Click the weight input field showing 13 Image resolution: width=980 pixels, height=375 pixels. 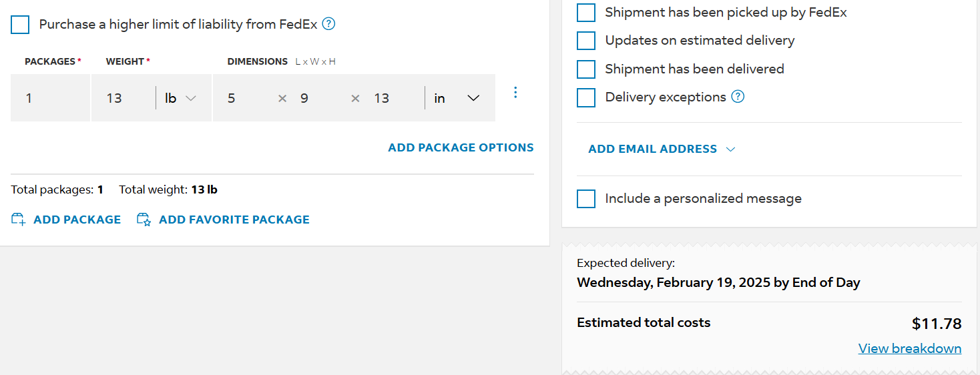(x=123, y=98)
